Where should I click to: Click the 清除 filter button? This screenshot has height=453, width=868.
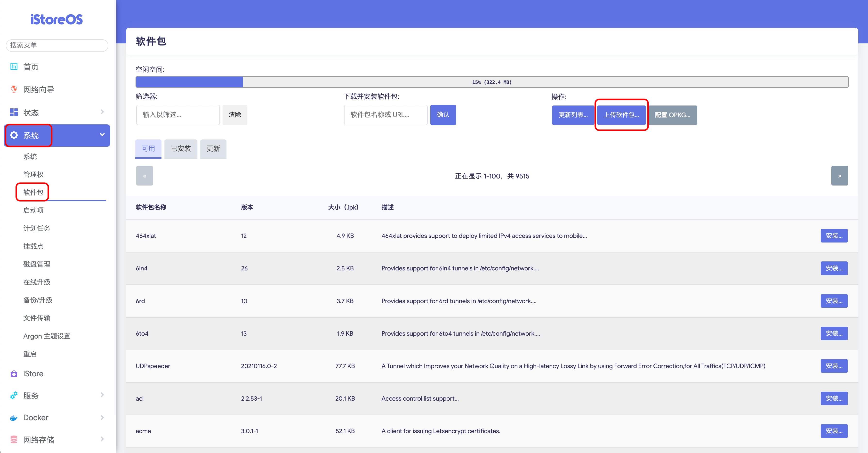(x=235, y=115)
